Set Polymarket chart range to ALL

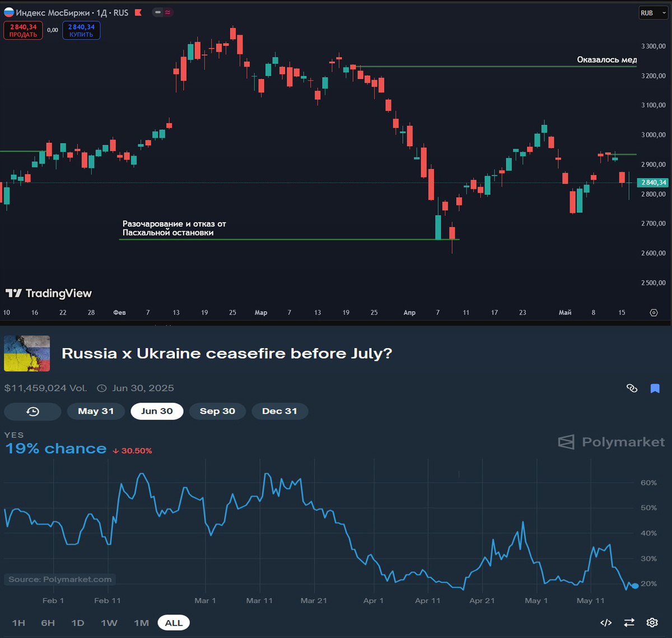tap(174, 623)
